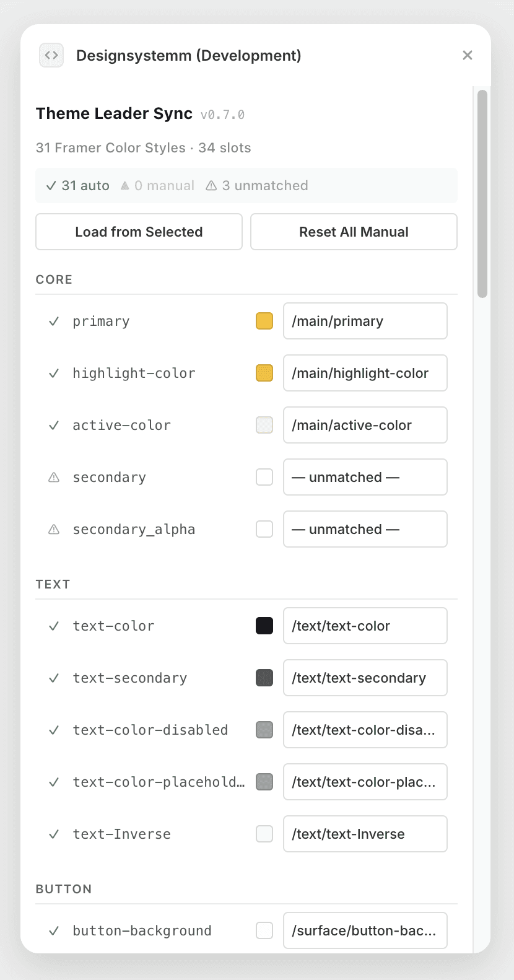
Task: Click the checkmark beside highlight-color
Action: 54,373
